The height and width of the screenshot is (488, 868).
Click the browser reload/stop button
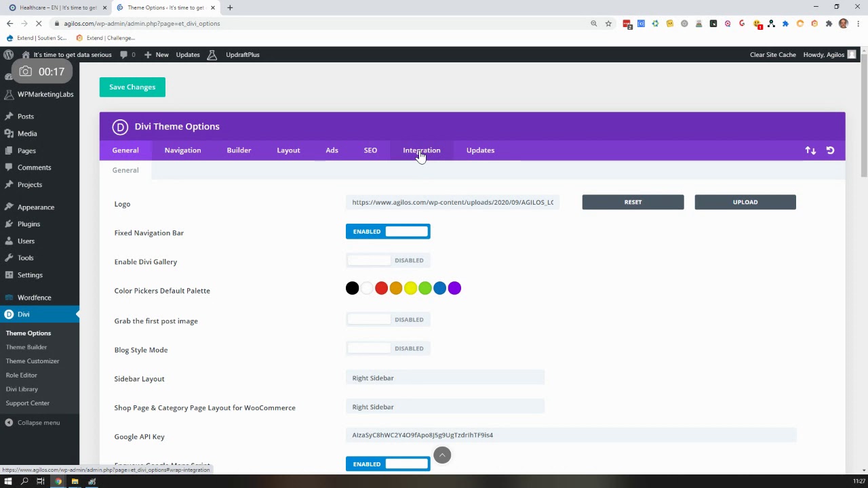click(x=39, y=24)
